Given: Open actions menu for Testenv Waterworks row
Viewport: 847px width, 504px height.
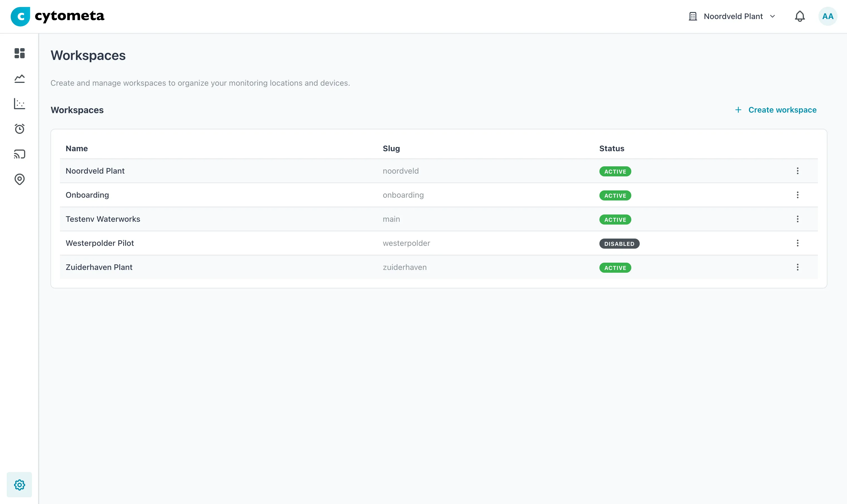Looking at the screenshot, I should tap(797, 219).
